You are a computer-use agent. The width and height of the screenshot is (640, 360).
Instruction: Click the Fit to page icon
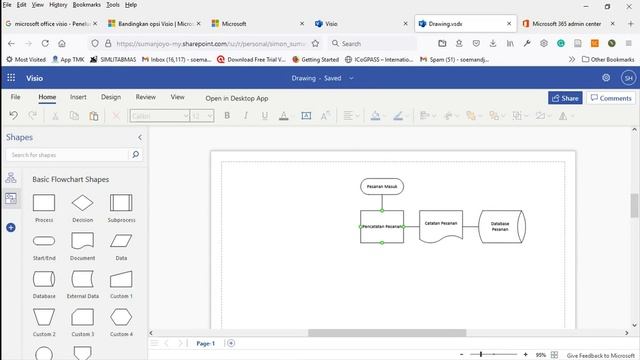click(x=554, y=355)
